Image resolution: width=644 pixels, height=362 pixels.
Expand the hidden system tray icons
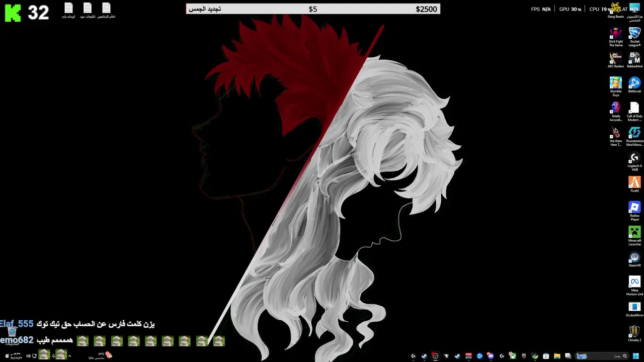pyautogui.click(x=69, y=356)
